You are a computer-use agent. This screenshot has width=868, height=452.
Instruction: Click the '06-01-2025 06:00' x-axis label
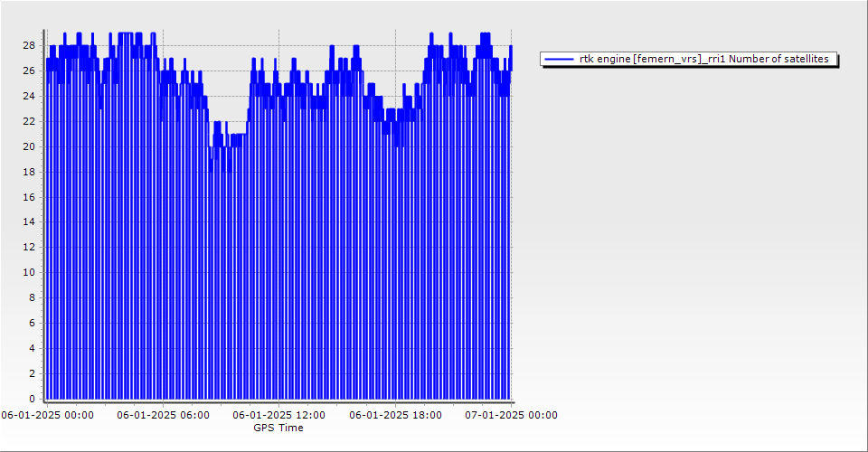click(x=164, y=416)
